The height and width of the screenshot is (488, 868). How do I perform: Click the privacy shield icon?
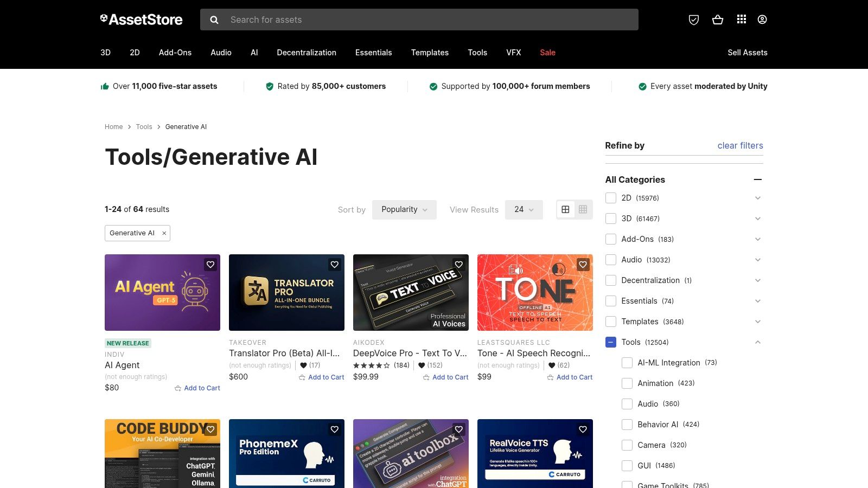coord(694,20)
